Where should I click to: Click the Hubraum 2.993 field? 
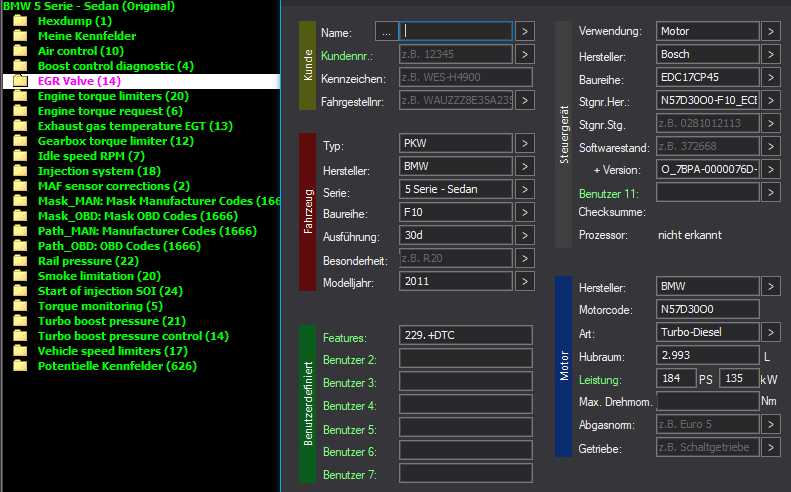[x=708, y=356]
